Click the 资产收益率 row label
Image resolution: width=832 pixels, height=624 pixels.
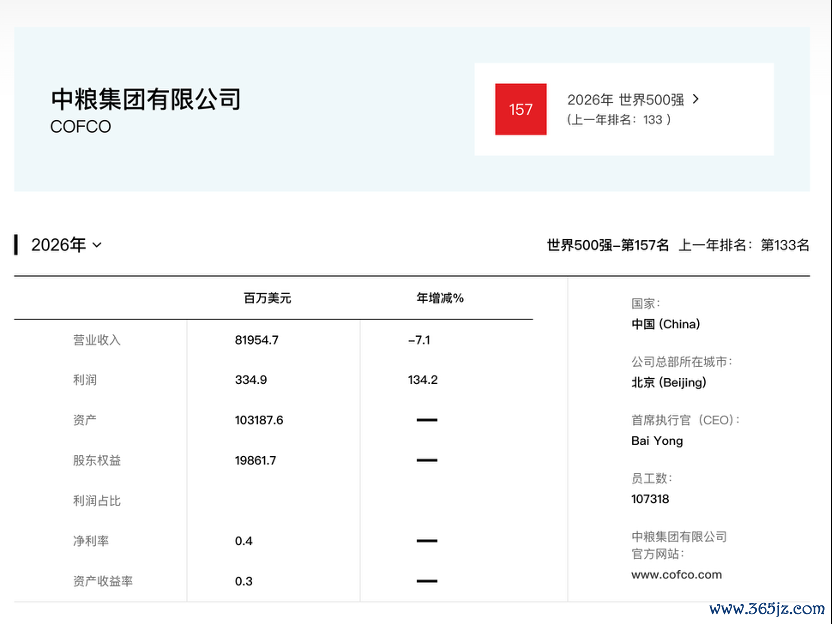coord(102,582)
